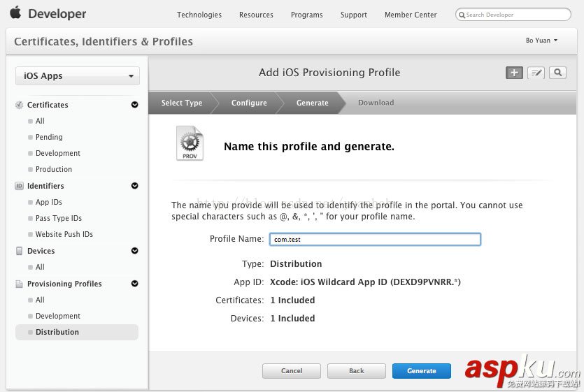Viewport: 584px width, 392px height.
Task: Click the Generate button
Action: pyautogui.click(x=422, y=371)
